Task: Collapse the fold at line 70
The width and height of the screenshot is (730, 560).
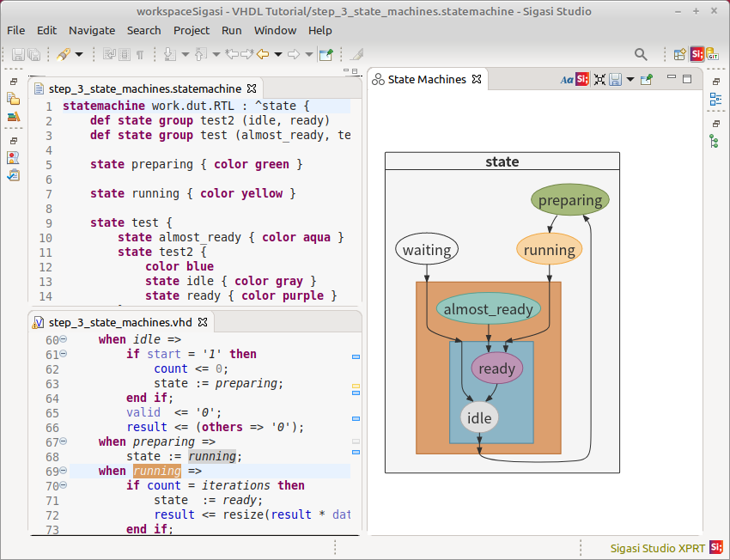Action: click(64, 485)
